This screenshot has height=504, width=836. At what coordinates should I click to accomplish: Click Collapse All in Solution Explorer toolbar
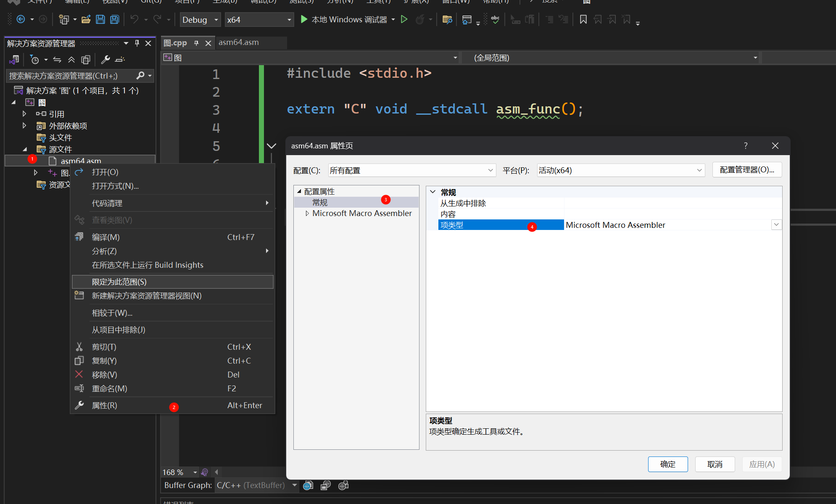coord(71,60)
